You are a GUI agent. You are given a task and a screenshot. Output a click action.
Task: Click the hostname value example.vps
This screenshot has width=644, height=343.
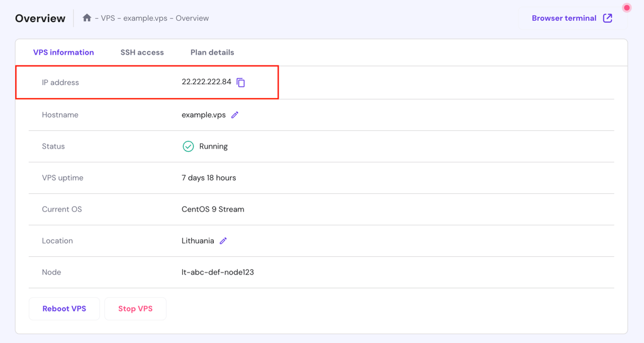pos(204,115)
